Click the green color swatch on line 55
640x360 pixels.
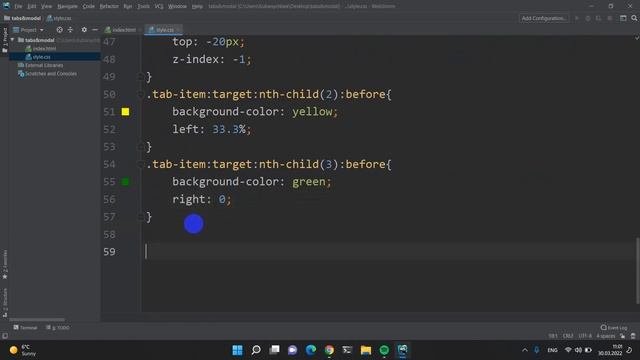tap(125, 182)
